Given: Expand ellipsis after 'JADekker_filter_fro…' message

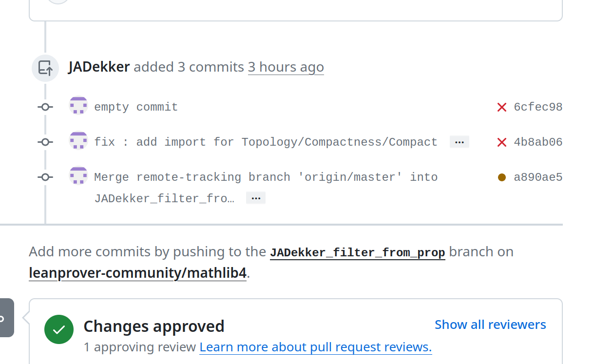Looking at the screenshot, I should pos(256,198).
